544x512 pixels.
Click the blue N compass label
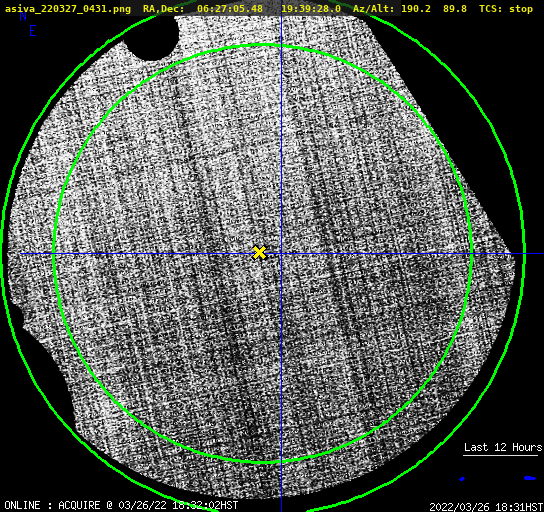(23, 16)
